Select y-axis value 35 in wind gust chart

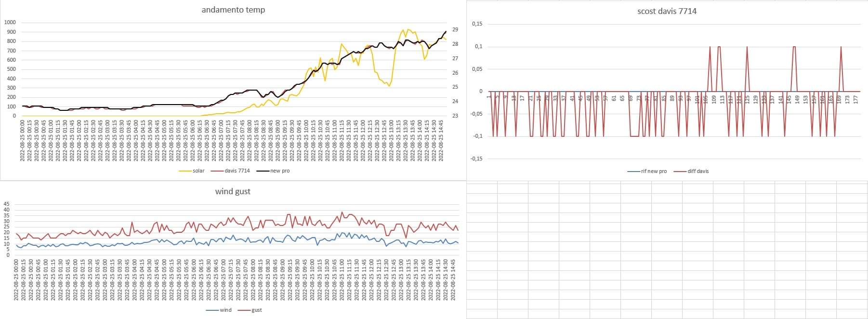[x=7, y=215]
